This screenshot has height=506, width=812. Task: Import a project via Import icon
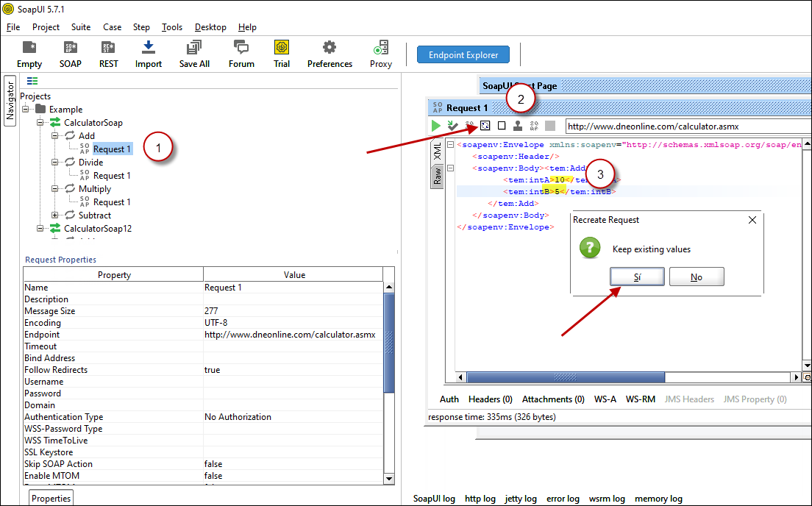149,54
